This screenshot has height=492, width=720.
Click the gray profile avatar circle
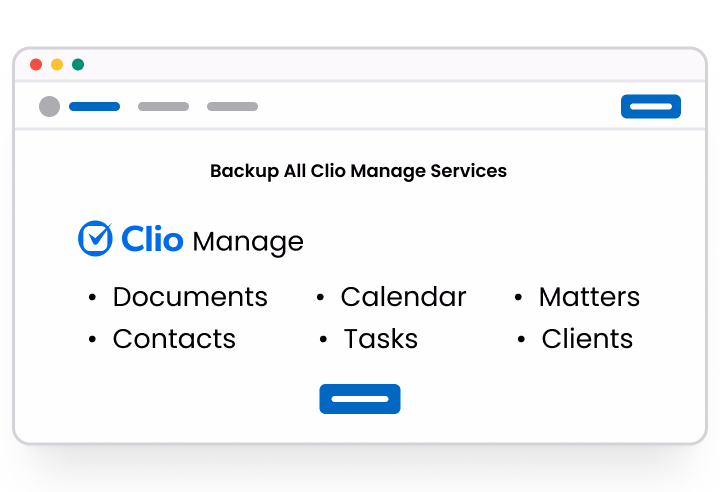coord(49,106)
